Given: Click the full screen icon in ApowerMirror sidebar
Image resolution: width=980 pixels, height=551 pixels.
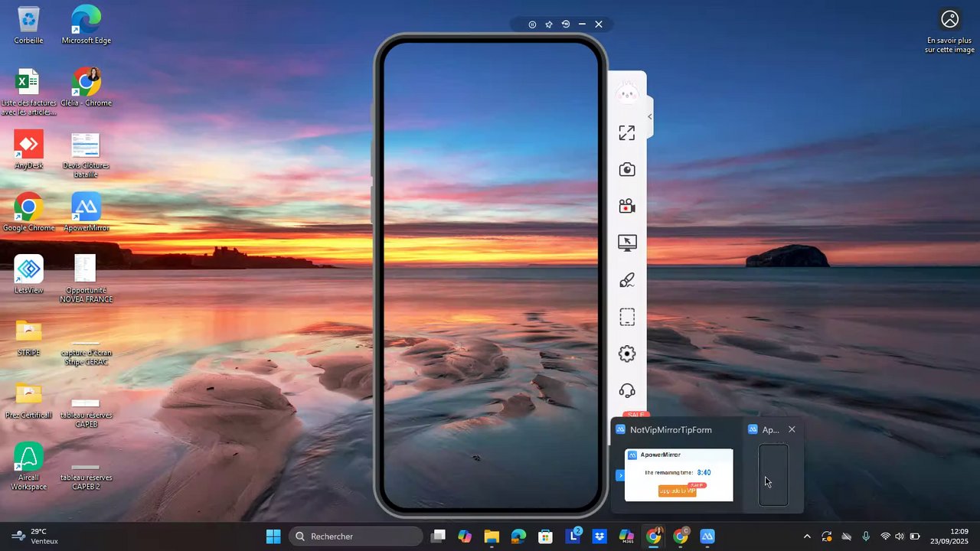Looking at the screenshot, I should (x=627, y=133).
